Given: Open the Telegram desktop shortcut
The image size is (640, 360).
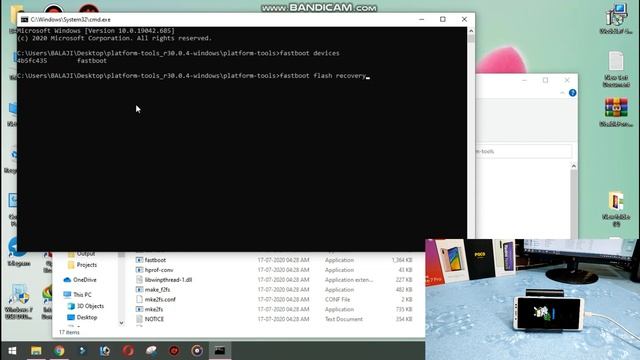Looking at the screenshot, I should click(18, 252).
